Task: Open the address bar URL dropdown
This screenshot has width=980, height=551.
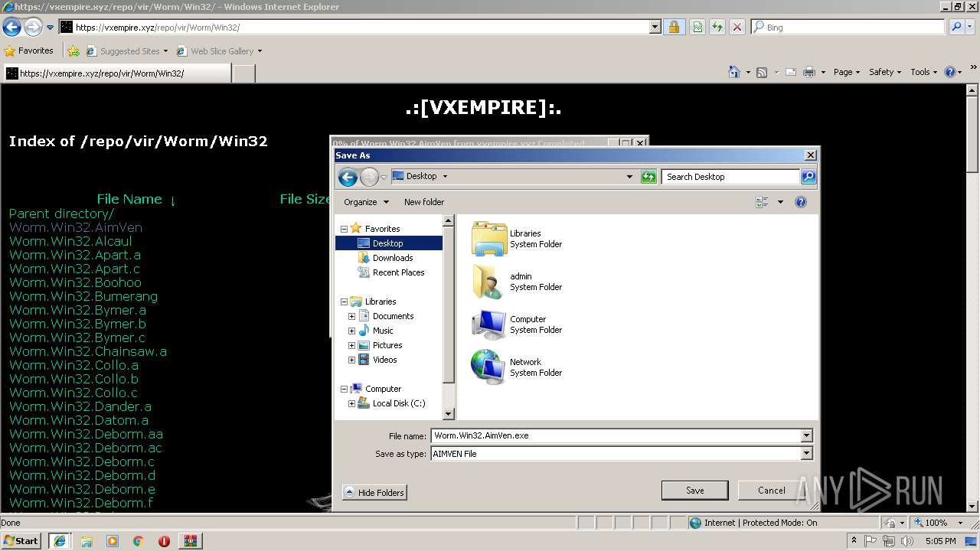Action: (655, 27)
